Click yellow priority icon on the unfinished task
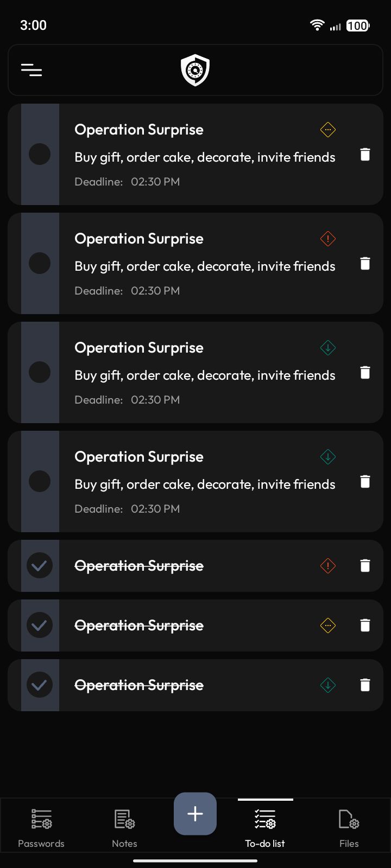The image size is (391, 868). click(328, 130)
